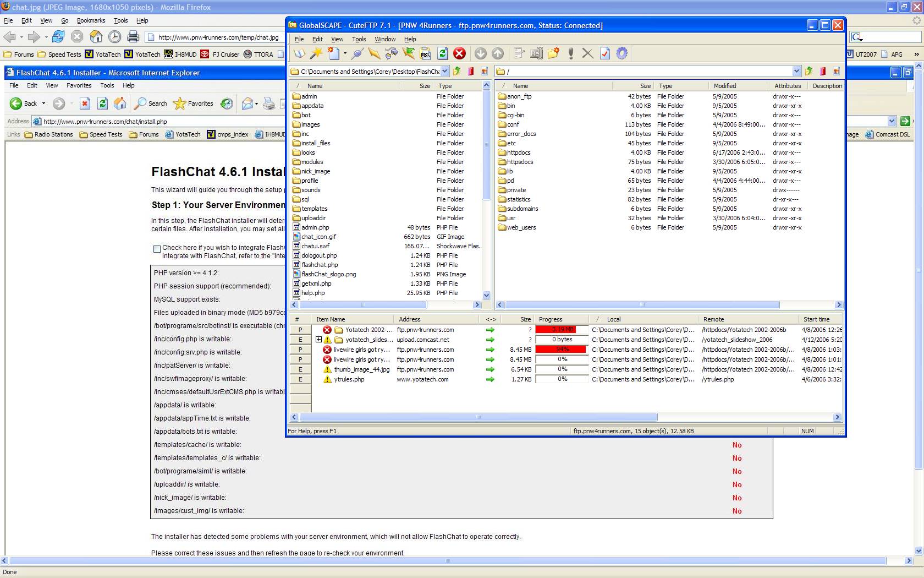Check the integrate FlashChat checkbox
Viewport: 924px width, 578px height.
point(157,249)
